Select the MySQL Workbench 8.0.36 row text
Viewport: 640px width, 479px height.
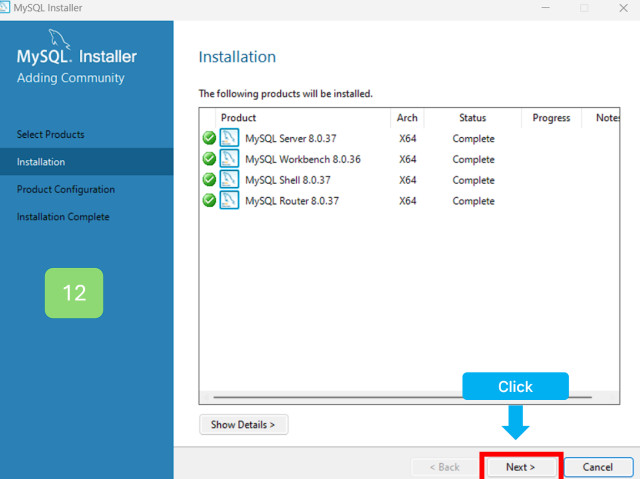(303, 159)
